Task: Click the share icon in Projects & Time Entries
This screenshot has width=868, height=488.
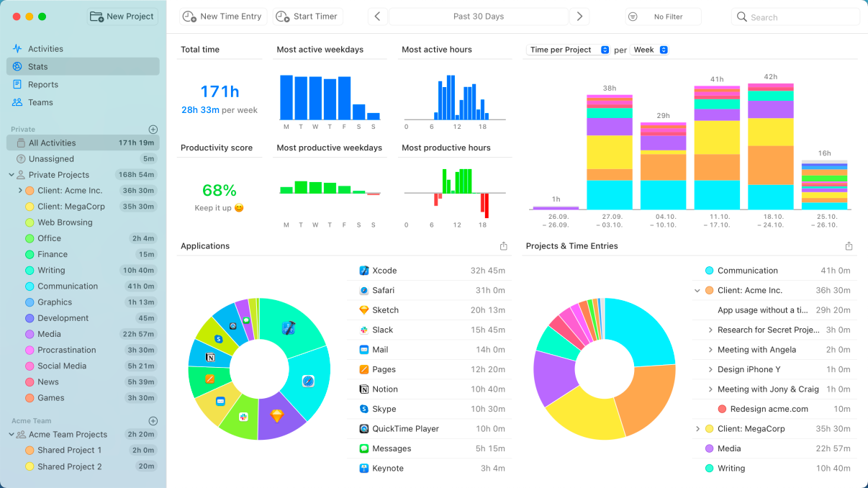Action: point(849,246)
